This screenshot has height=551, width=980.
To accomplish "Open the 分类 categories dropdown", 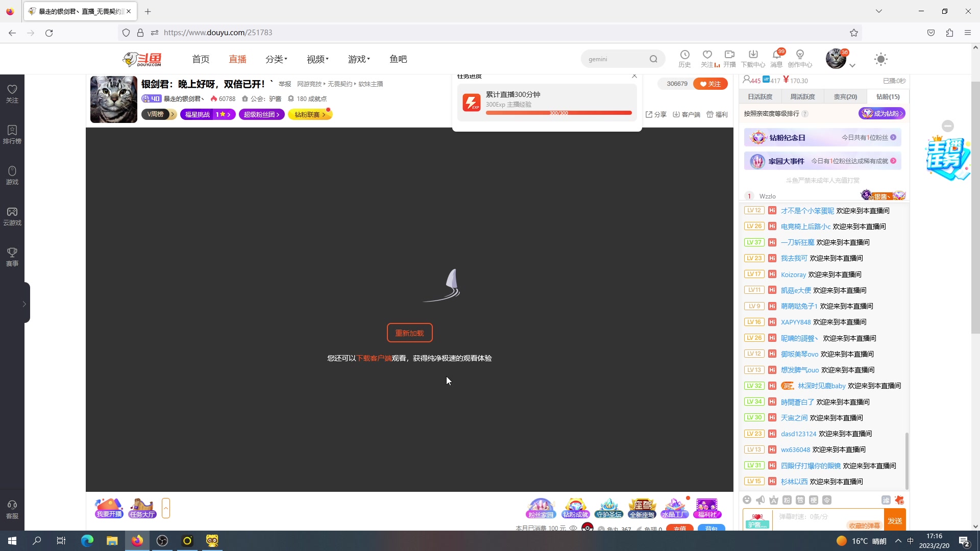I will pos(276,59).
